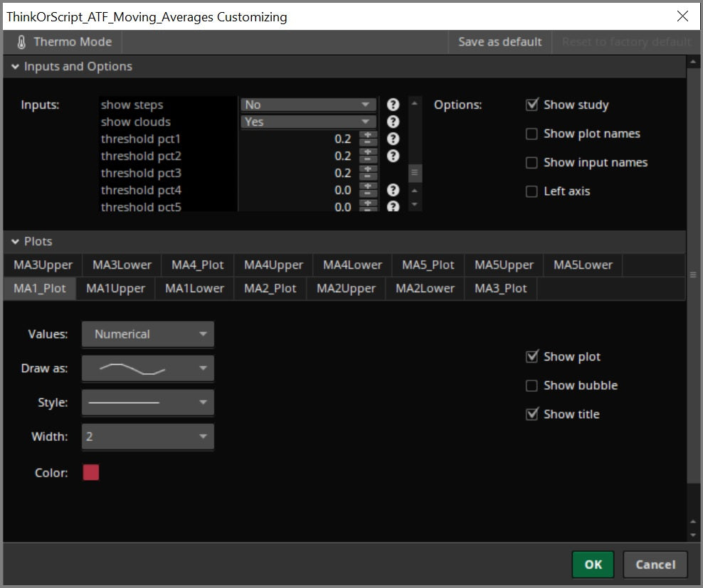This screenshot has width=703, height=588.
Task: Collapse Inputs and Options section
Action: pos(15,67)
